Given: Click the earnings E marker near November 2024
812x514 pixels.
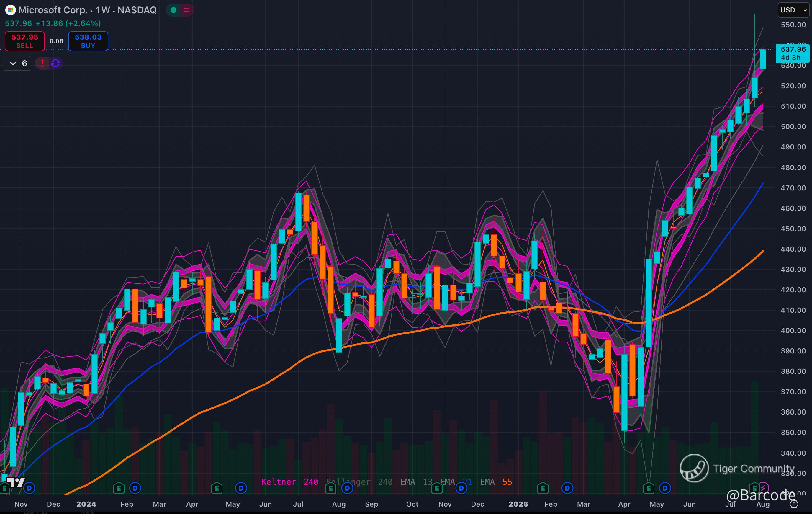Looking at the screenshot, I should (437, 488).
